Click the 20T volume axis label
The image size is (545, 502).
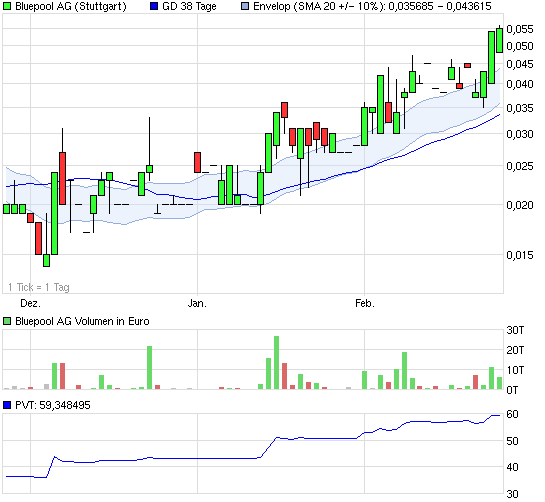[515, 350]
